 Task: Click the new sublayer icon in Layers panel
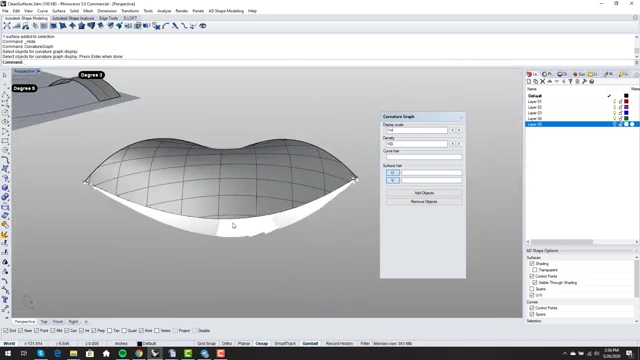pos(536,82)
